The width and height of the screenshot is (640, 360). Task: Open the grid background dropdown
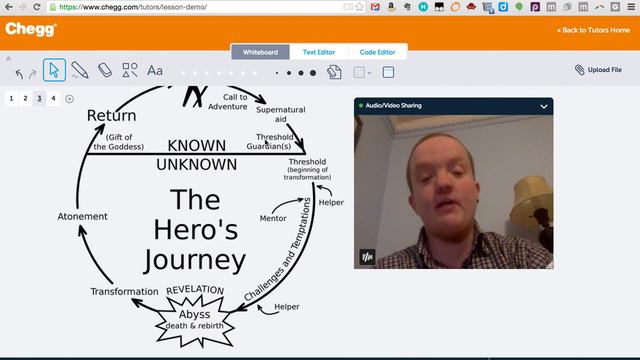(362, 72)
